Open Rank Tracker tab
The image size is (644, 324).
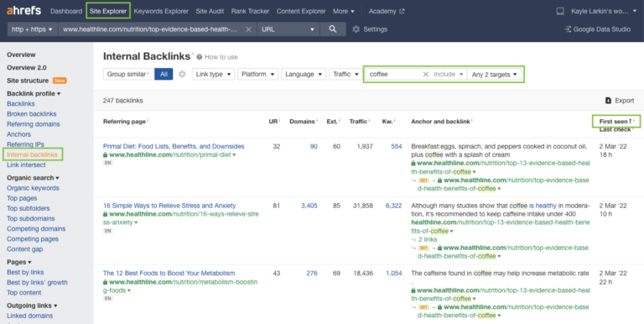[250, 11]
